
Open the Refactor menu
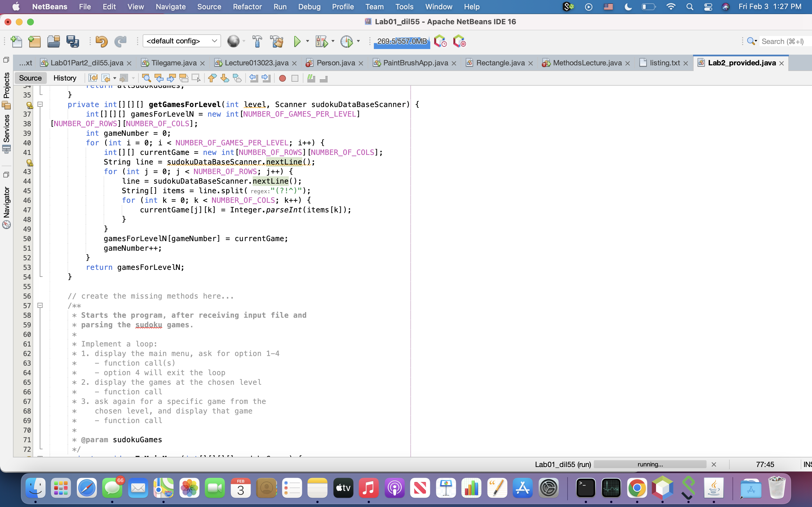247,6
